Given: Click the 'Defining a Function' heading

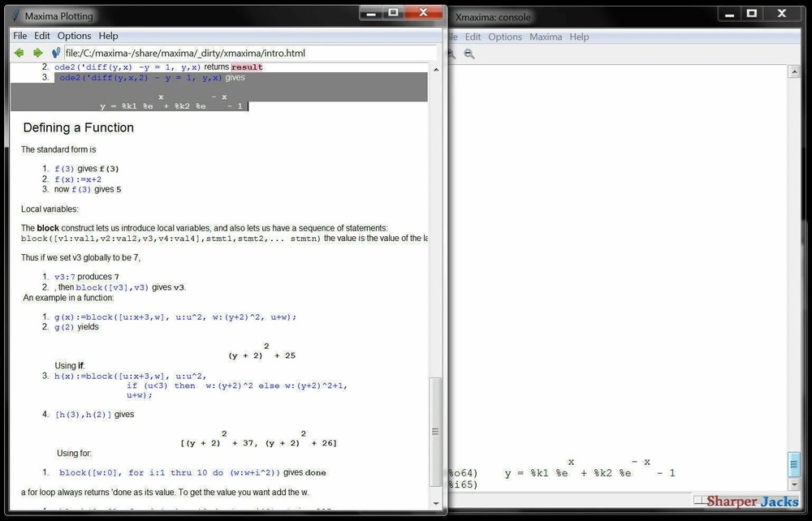Looking at the screenshot, I should click(x=78, y=127).
